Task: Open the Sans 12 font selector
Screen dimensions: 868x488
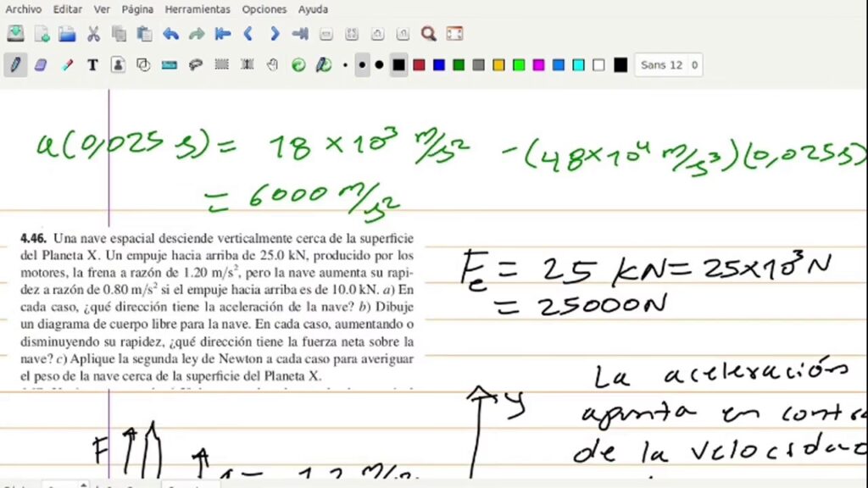Action: point(661,64)
